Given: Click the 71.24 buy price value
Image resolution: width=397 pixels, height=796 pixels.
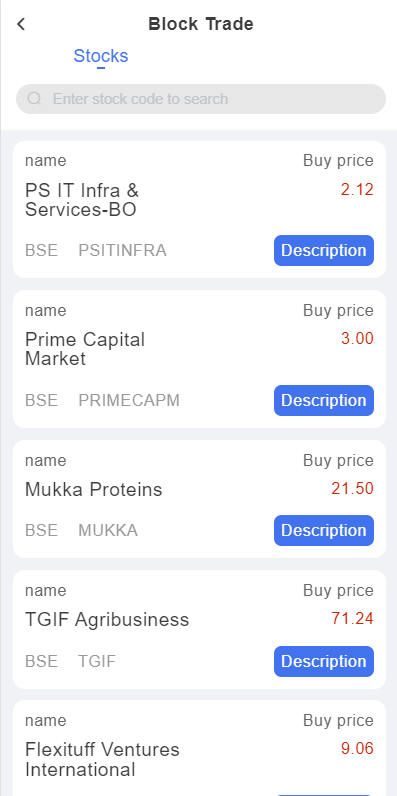Looking at the screenshot, I should (x=352, y=618).
